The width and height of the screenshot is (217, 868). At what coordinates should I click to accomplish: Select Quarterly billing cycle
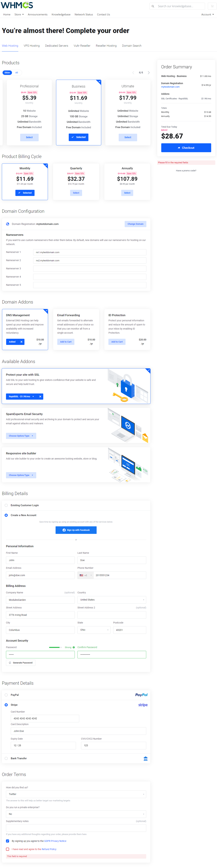(x=76, y=193)
